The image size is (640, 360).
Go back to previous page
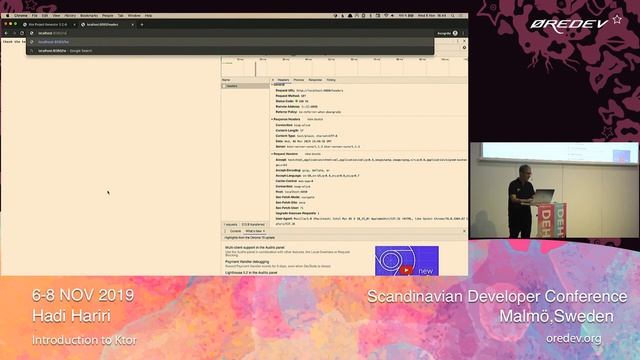(x=6, y=33)
